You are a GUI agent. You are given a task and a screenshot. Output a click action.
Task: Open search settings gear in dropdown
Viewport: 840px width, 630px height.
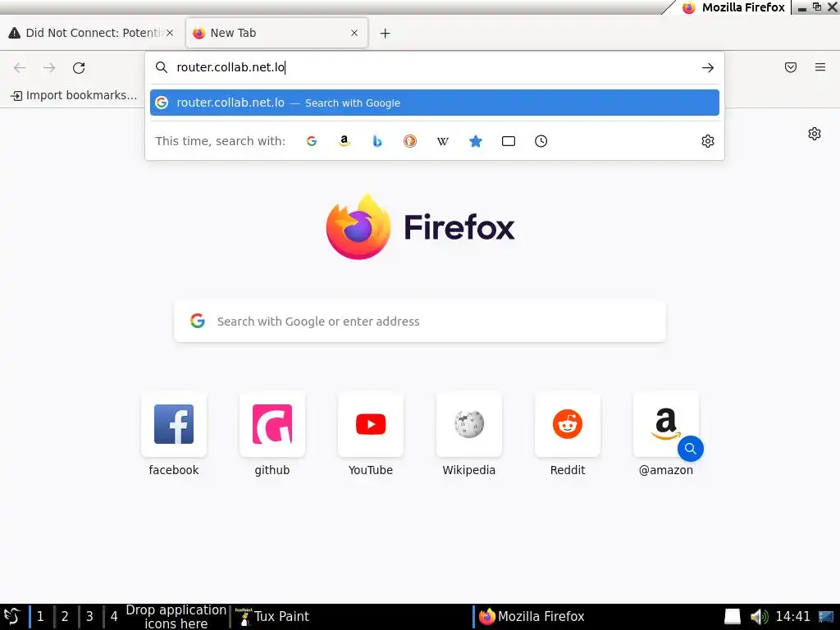pyautogui.click(x=708, y=141)
